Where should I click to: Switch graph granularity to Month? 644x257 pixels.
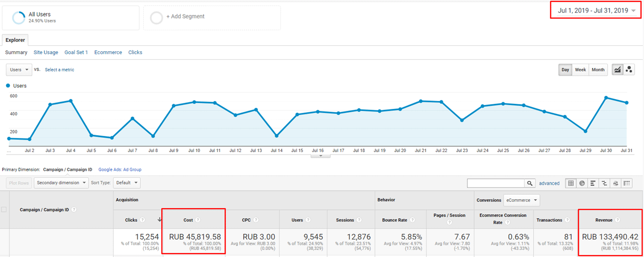598,70
